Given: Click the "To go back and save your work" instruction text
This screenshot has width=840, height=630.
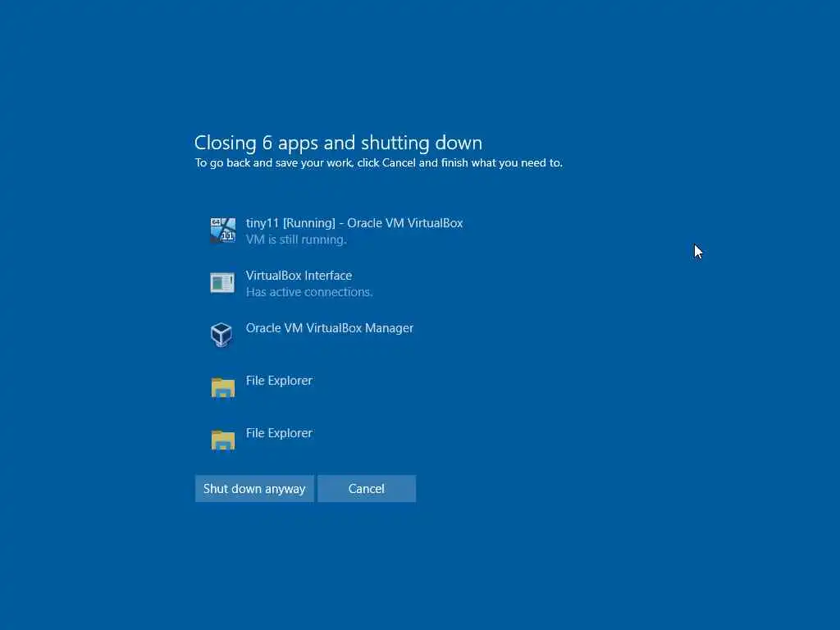Looking at the screenshot, I should 379,163.
